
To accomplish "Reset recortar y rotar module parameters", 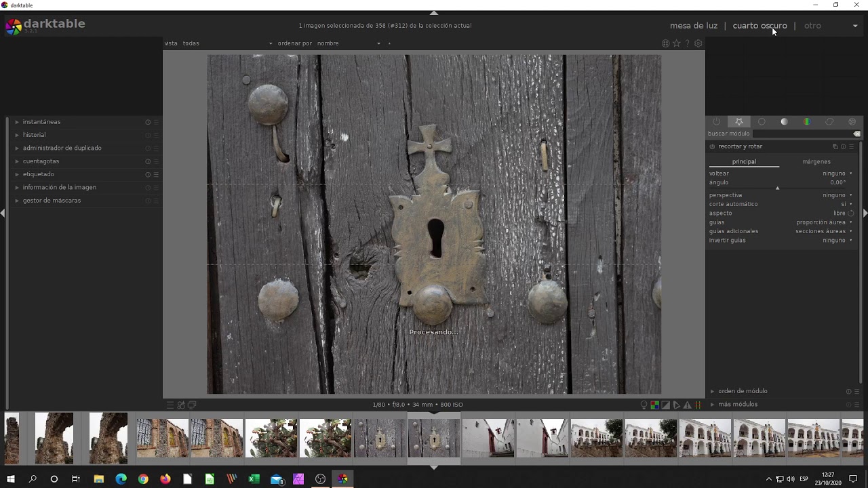I will [844, 146].
